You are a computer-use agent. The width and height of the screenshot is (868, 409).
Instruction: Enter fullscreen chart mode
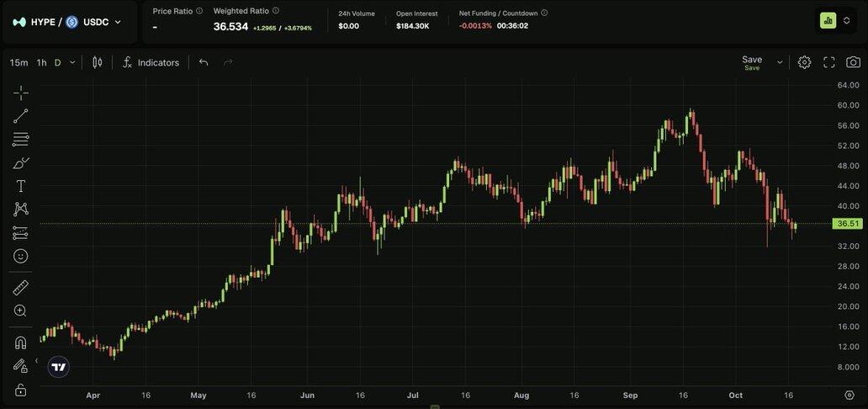click(x=828, y=62)
